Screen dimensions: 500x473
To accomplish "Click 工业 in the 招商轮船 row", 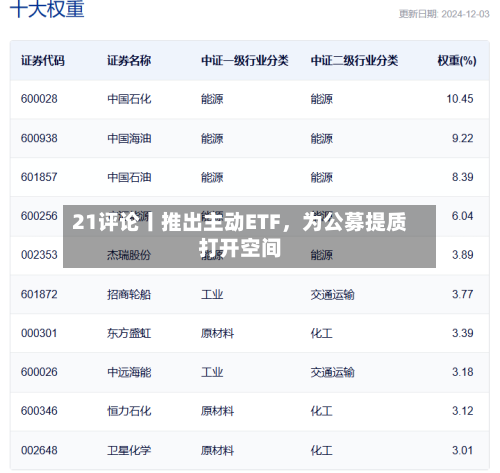I will coord(212,294).
